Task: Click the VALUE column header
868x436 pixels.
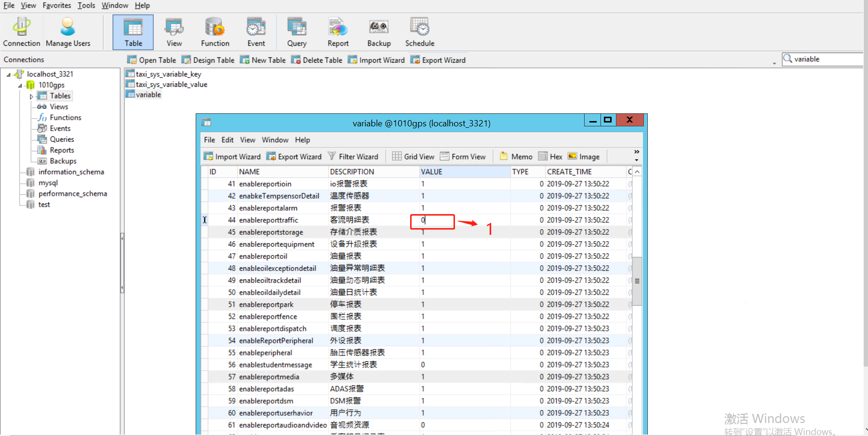Action: point(465,172)
